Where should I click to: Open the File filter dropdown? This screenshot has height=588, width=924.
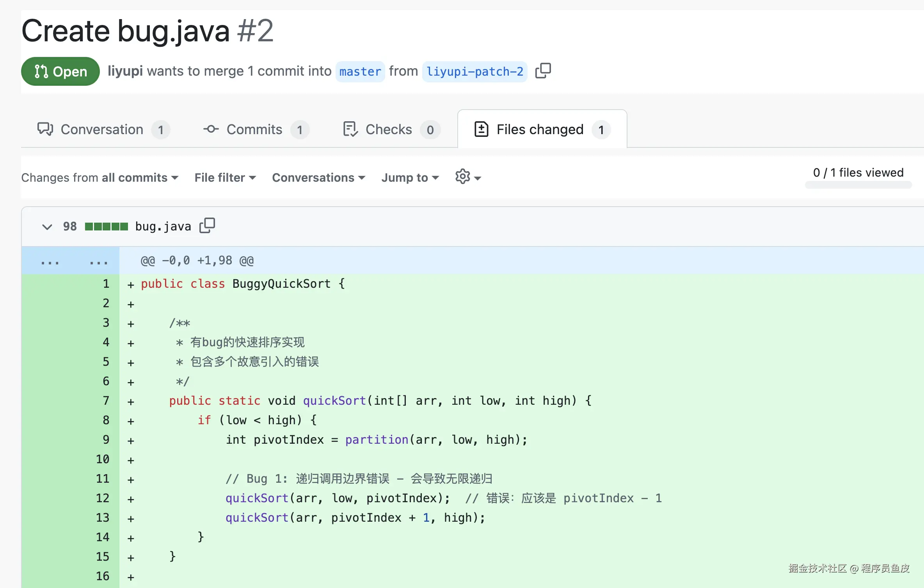225,178
